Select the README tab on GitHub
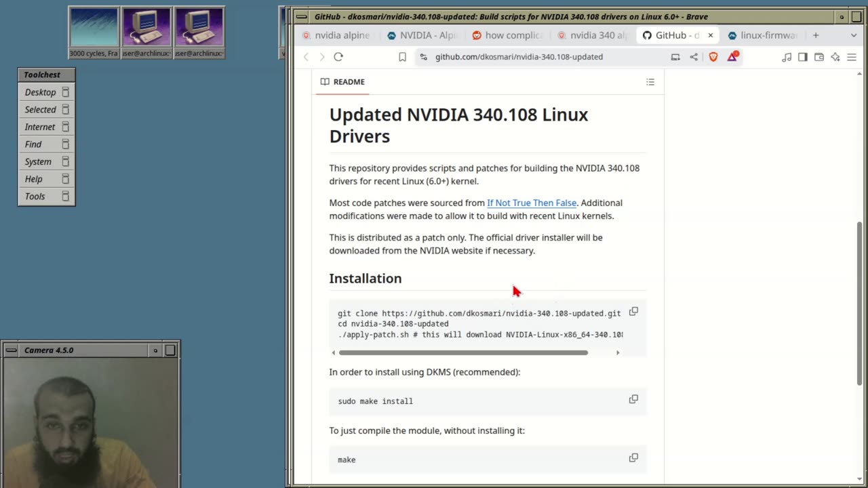Image resolution: width=868 pixels, height=488 pixels. 342,82
